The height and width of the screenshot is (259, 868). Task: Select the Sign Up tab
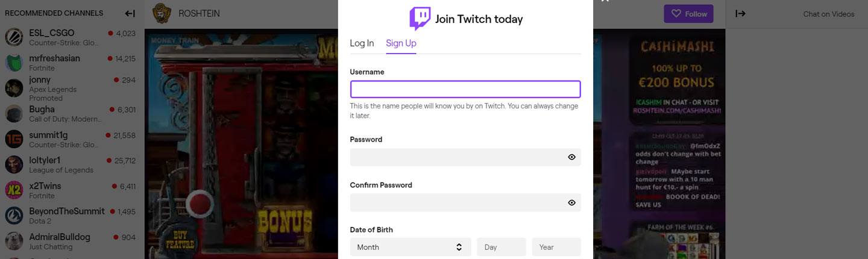pos(401,43)
